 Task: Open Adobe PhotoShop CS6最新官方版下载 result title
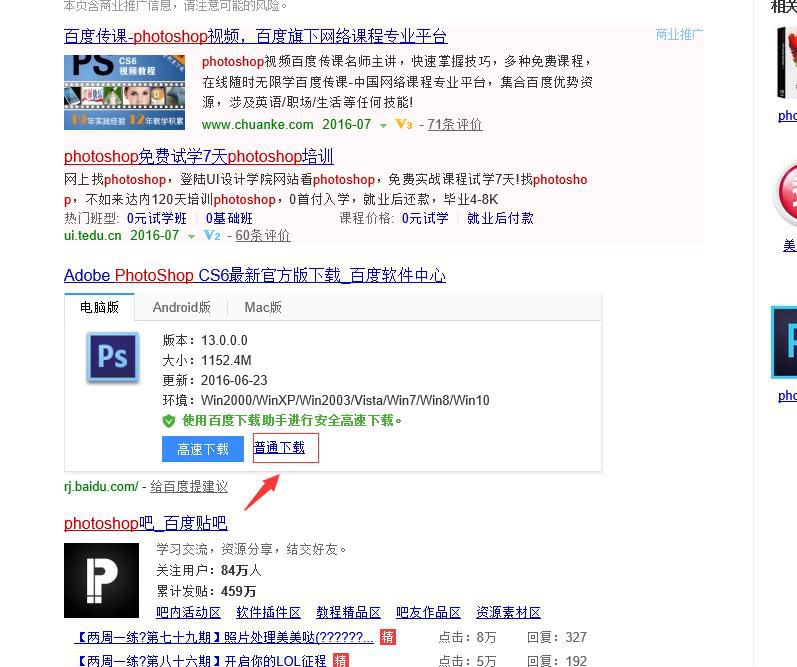point(255,276)
